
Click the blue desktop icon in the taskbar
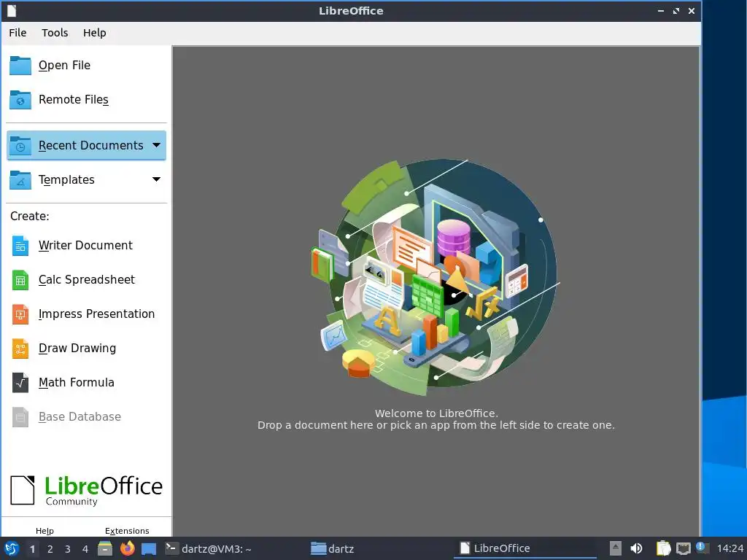click(149, 549)
